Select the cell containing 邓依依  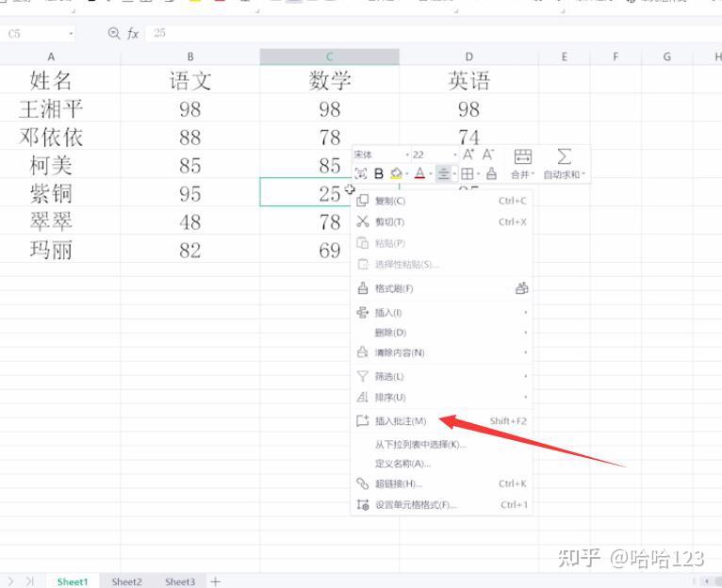coord(60,137)
